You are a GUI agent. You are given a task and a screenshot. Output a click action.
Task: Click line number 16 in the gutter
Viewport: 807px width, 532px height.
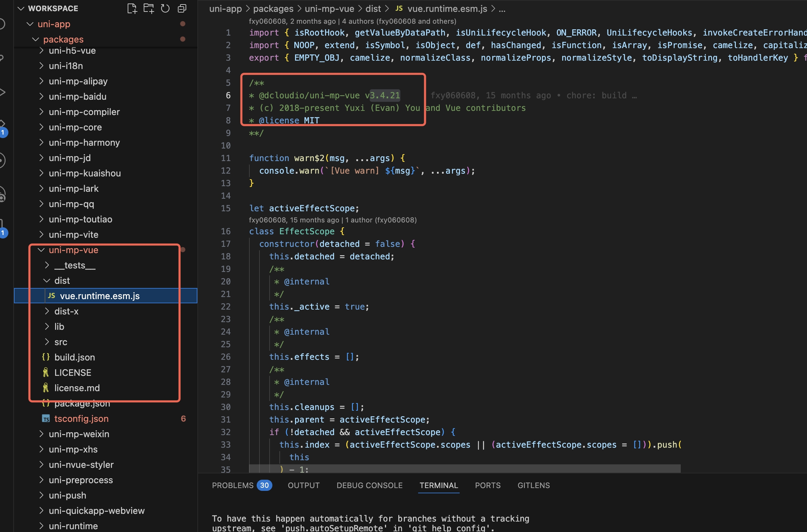226,231
